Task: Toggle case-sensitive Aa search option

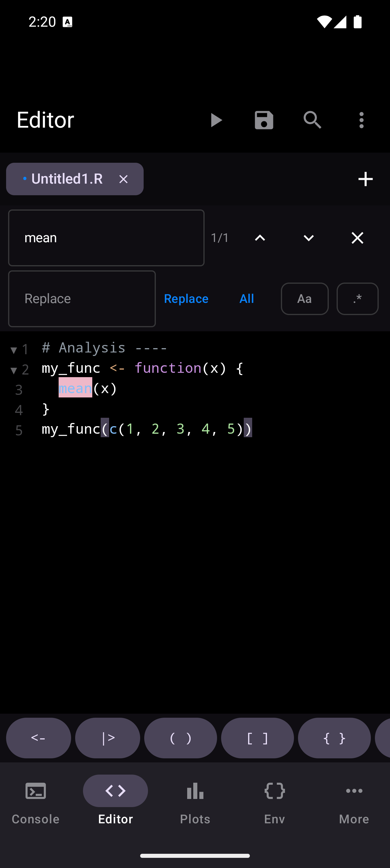Action: 304,299
